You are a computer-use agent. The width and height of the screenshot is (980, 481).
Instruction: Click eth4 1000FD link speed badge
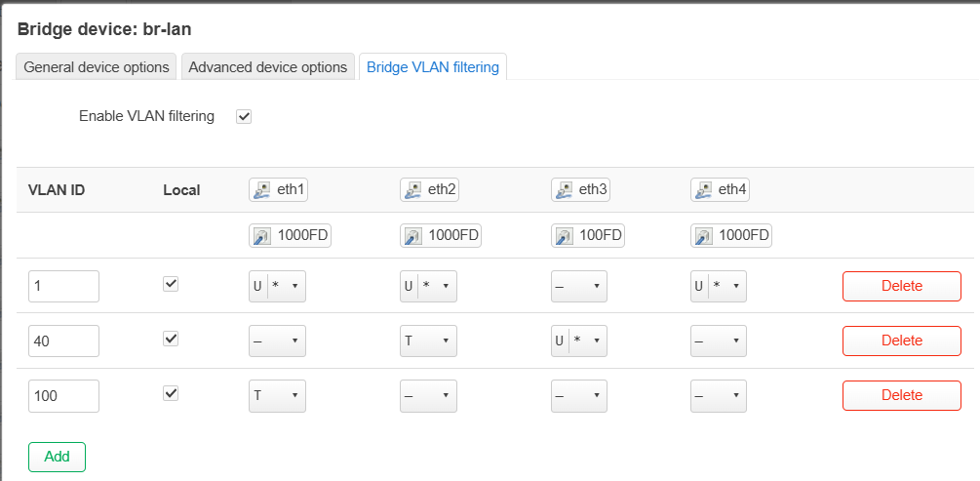(731, 235)
